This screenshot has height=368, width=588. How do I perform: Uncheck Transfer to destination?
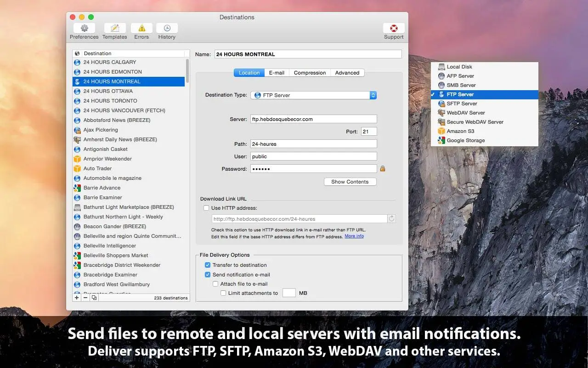(x=208, y=265)
